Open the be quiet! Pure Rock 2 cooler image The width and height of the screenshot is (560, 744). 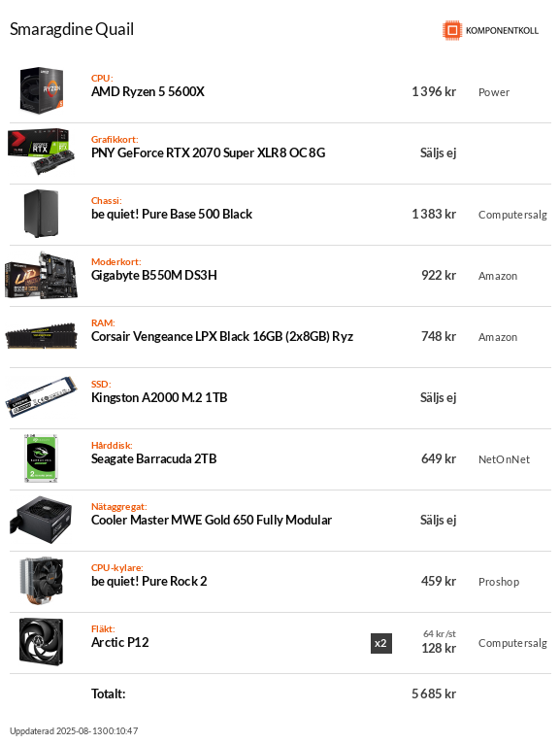click(x=42, y=580)
